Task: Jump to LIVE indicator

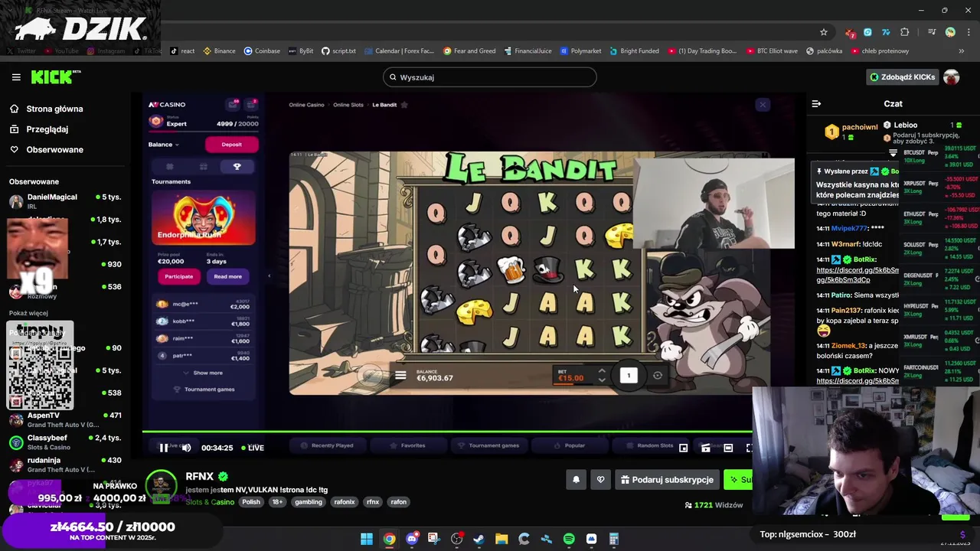Action: (x=253, y=448)
